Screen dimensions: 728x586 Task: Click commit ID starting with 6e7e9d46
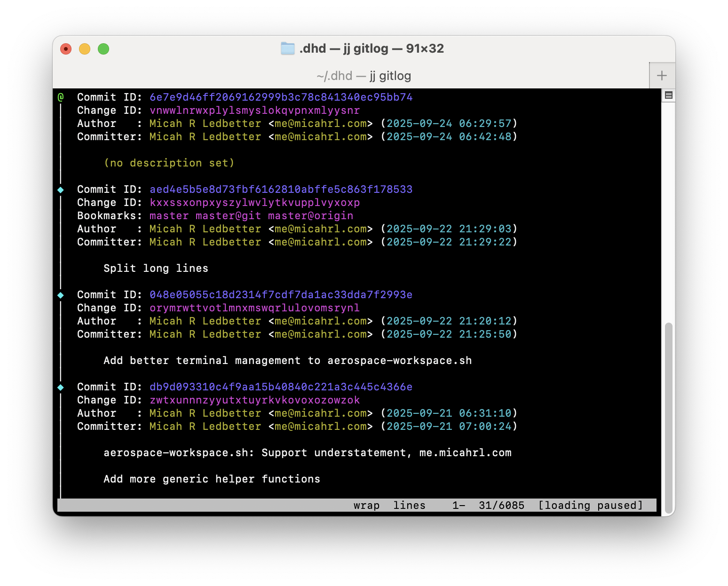coord(281,97)
